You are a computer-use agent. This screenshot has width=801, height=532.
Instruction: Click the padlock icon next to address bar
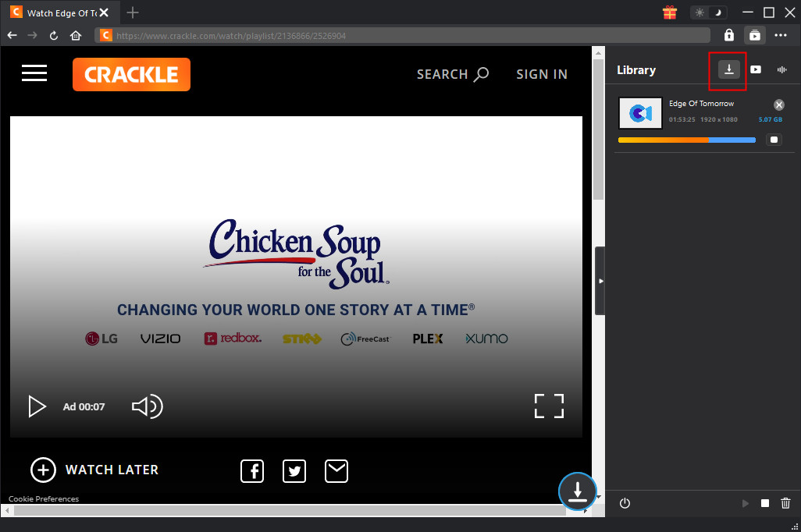728,35
